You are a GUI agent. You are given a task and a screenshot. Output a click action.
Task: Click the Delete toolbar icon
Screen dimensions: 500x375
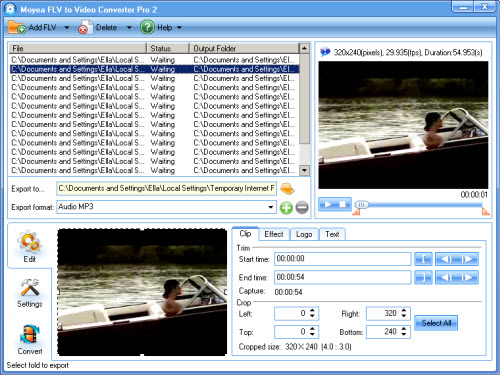click(85, 28)
